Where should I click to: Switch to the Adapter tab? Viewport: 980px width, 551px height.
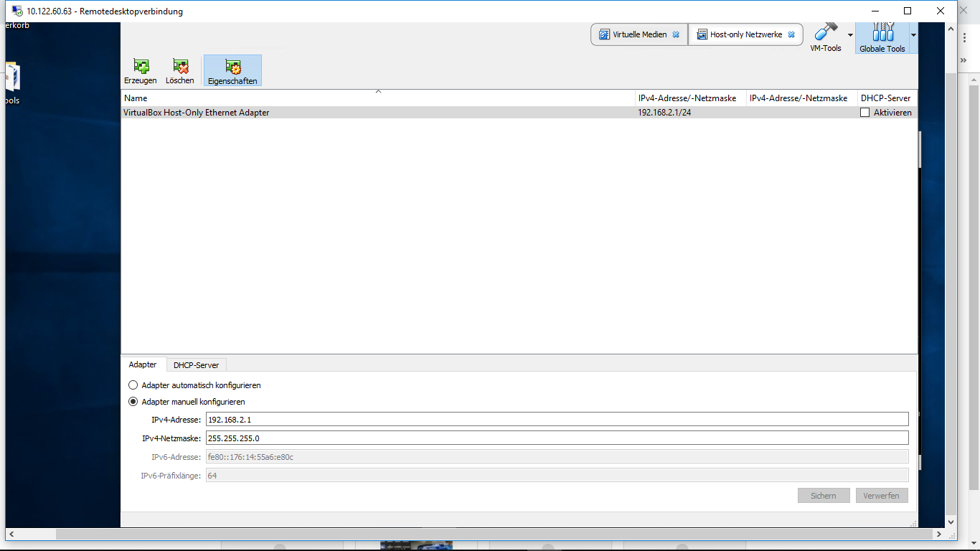(x=143, y=364)
